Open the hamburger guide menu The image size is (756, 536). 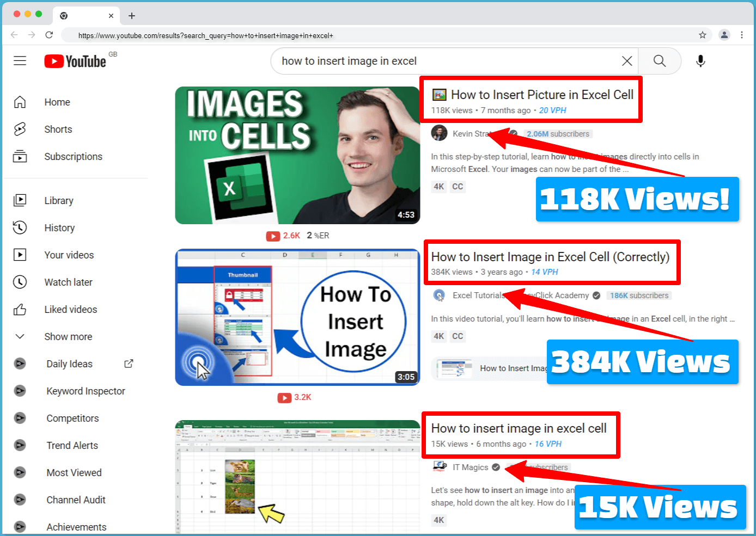tap(20, 61)
